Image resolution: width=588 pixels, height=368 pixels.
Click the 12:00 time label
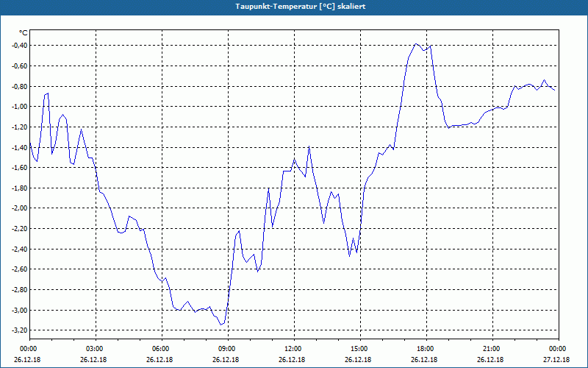coord(292,349)
